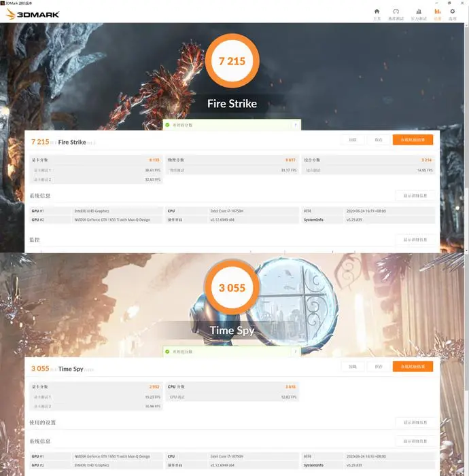Click Intel Core i7-10750H in Fire Strike info

(x=227, y=211)
